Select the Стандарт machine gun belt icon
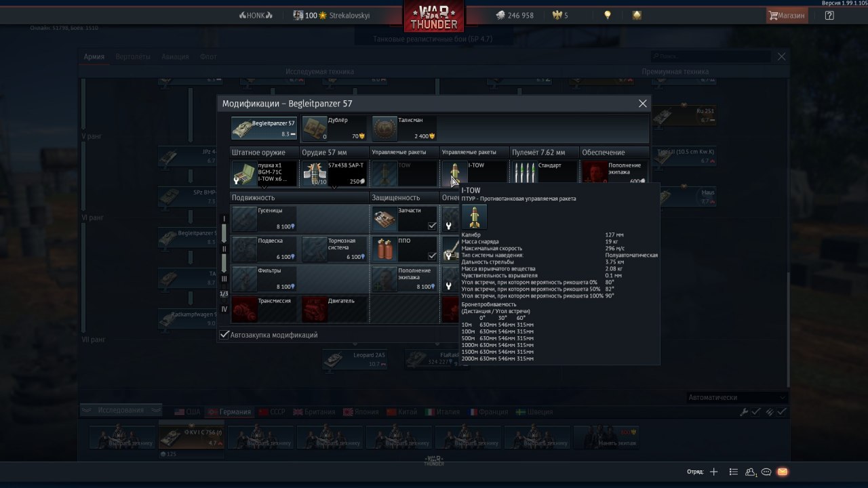This screenshot has width=868, height=488. (x=525, y=174)
